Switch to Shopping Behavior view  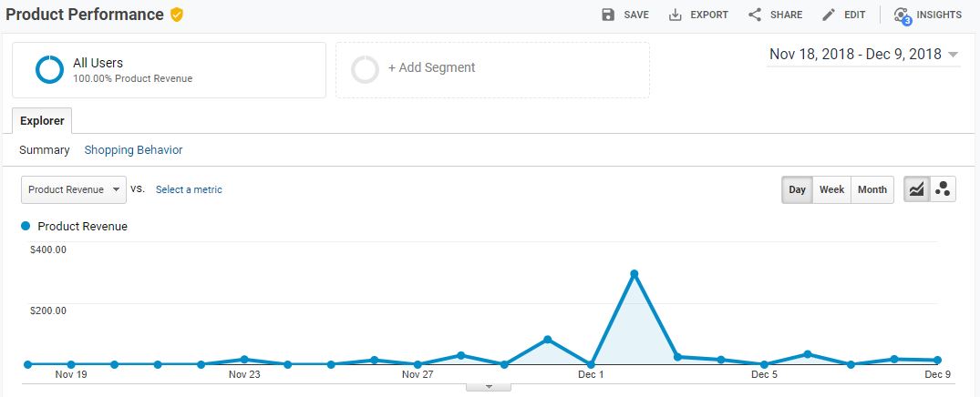[x=133, y=150]
